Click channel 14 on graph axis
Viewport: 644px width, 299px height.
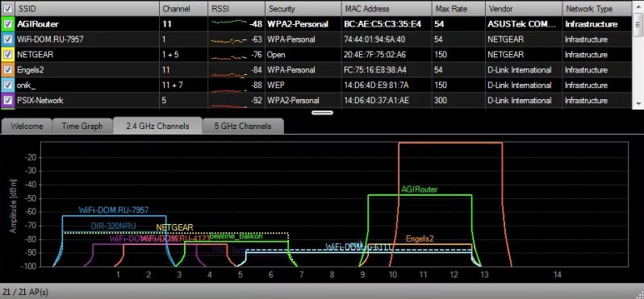coord(558,274)
